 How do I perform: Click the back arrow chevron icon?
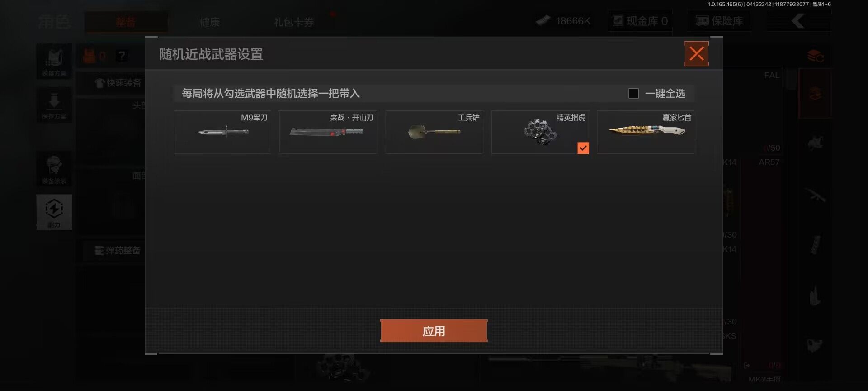pyautogui.click(x=798, y=21)
